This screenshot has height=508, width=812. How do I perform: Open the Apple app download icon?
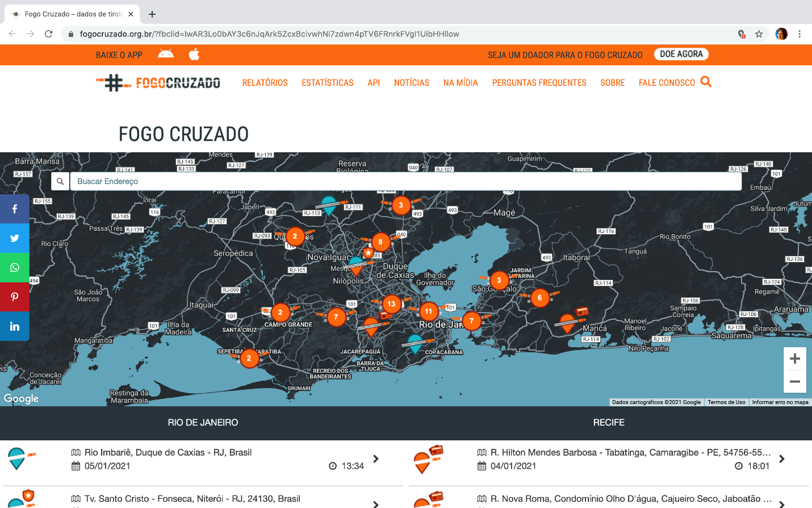click(194, 55)
